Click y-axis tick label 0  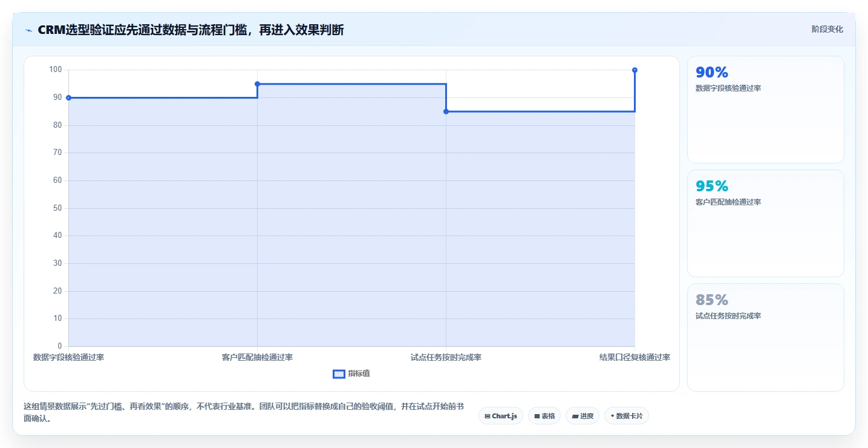pyautogui.click(x=60, y=346)
